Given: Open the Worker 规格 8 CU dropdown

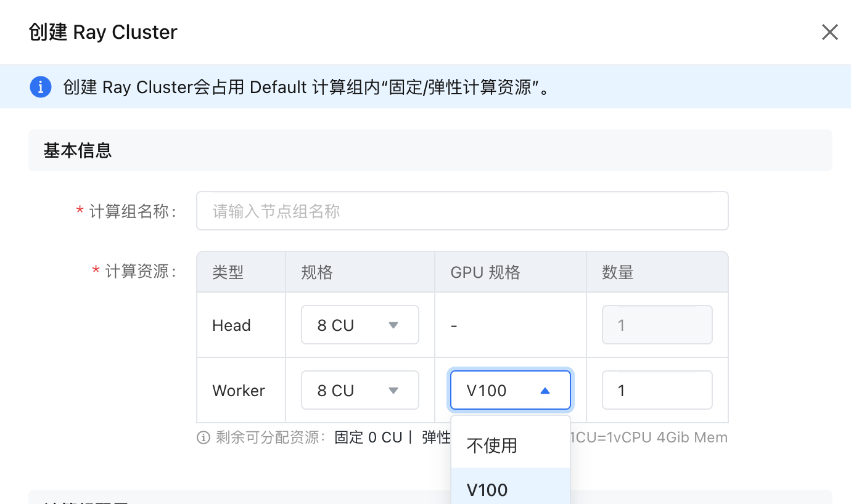Looking at the screenshot, I should pyautogui.click(x=360, y=390).
